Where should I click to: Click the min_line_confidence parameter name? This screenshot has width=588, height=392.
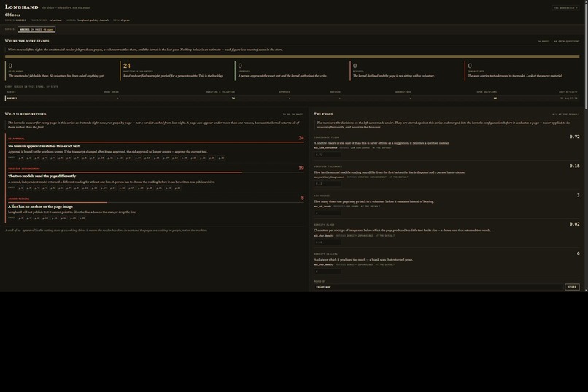[x=325, y=147]
